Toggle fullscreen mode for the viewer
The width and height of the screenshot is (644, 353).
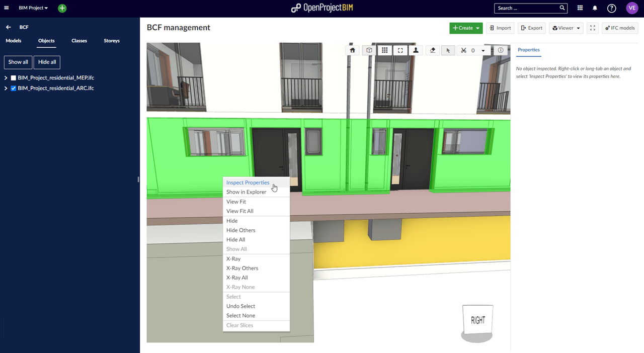pyautogui.click(x=592, y=28)
